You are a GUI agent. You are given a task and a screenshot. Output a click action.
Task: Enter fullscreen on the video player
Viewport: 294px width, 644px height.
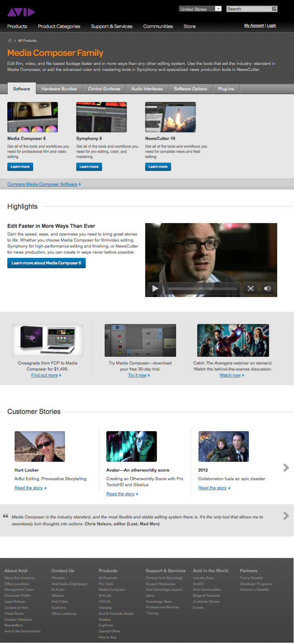click(x=250, y=288)
